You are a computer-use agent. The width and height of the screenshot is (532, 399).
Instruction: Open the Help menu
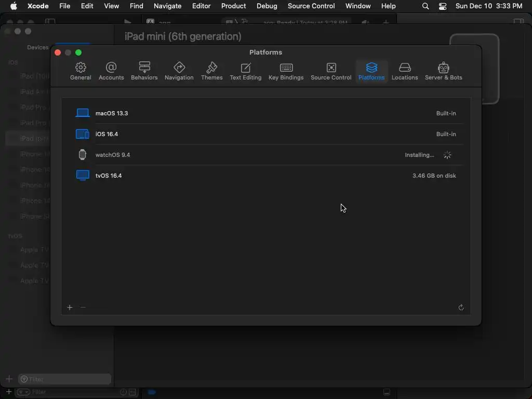tap(388, 6)
